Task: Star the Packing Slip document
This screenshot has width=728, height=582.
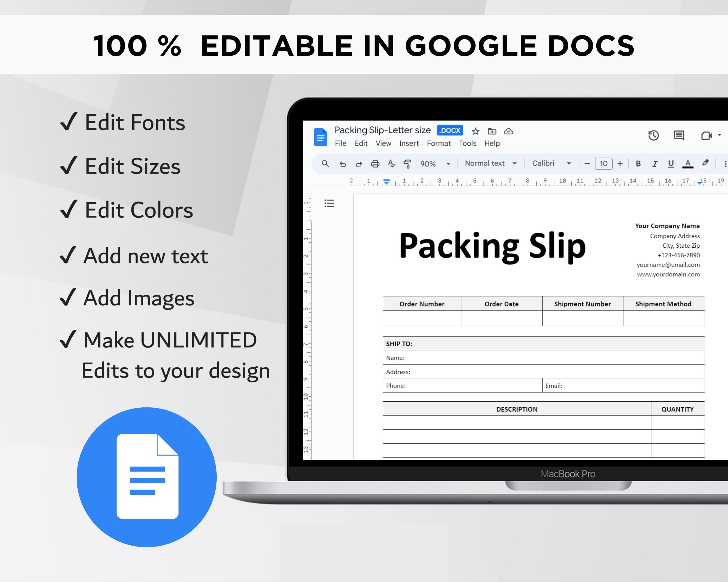Action: [475, 131]
